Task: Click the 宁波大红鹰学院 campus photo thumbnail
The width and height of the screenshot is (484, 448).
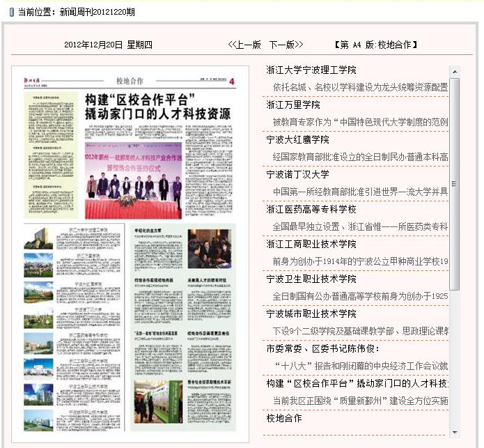Action: tap(38, 292)
